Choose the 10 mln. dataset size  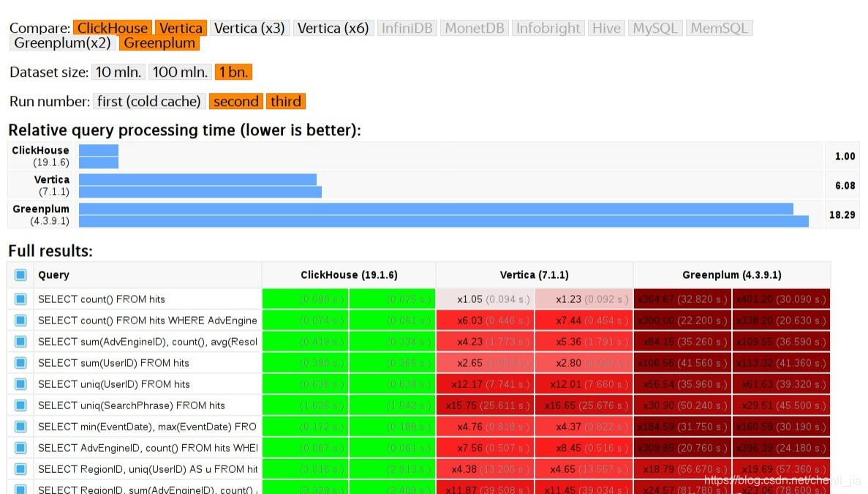click(x=118, y=72)
